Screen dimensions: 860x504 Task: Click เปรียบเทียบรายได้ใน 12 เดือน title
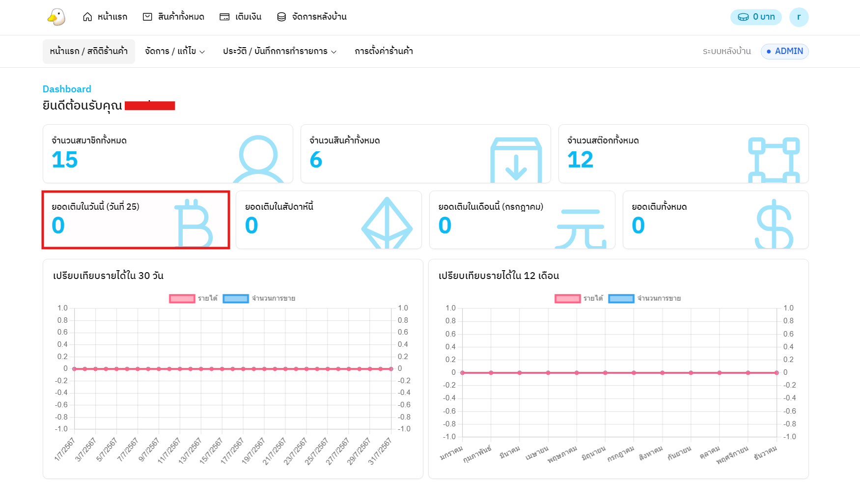click(x=499, y=275)
